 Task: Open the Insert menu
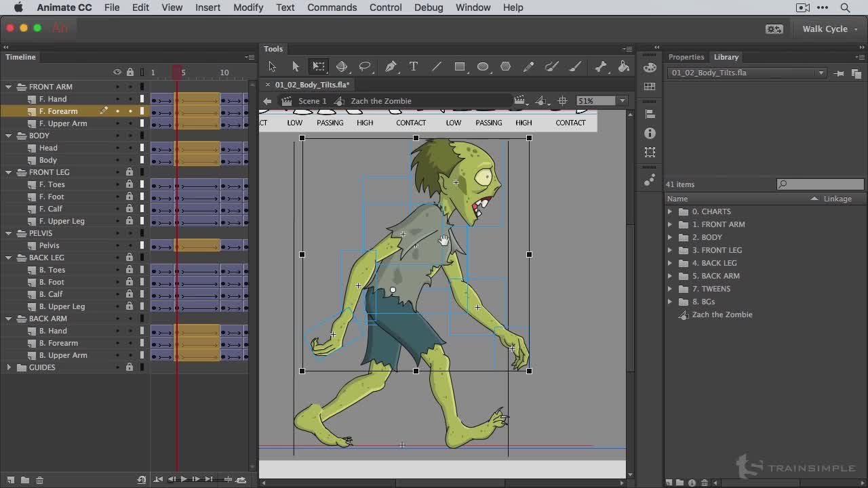[208, 7]
